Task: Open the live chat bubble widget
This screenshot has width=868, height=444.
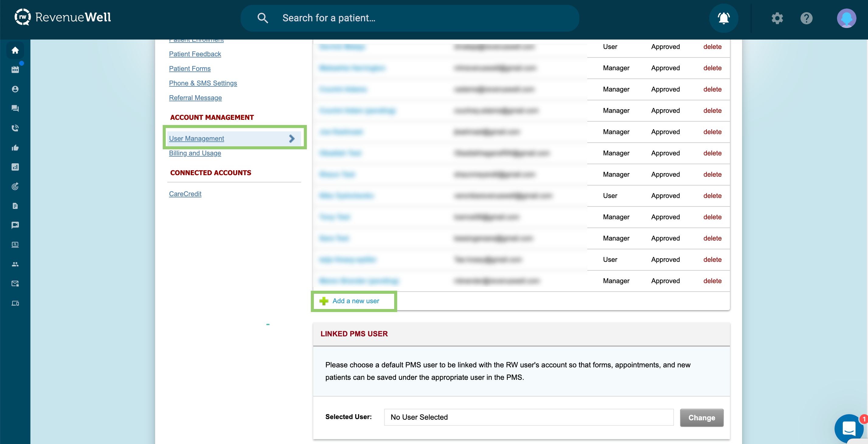Action: coord(849,428)
